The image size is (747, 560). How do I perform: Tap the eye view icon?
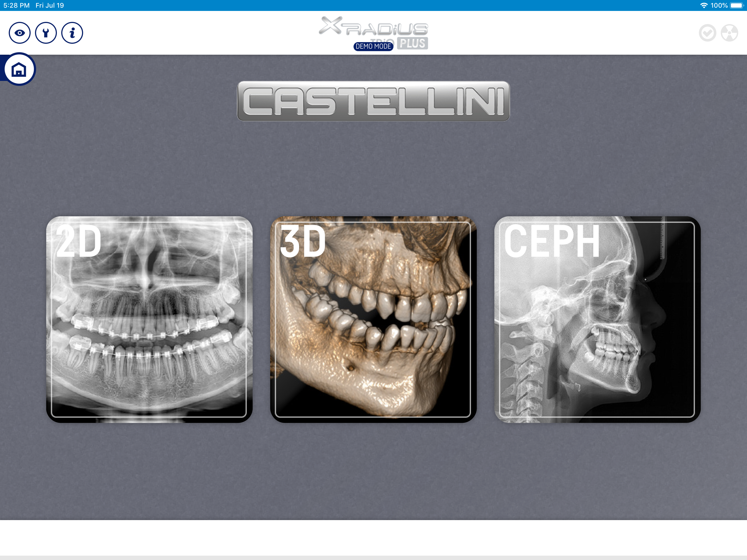[x=20, y=33]
